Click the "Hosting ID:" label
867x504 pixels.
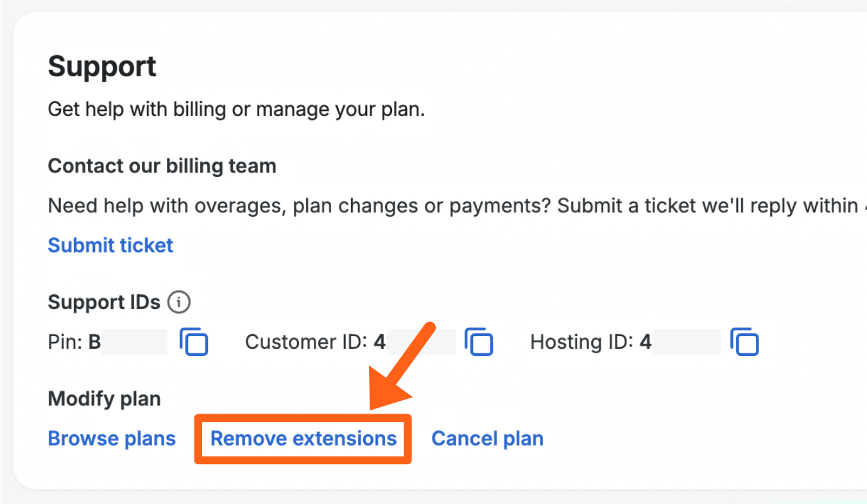582,342
